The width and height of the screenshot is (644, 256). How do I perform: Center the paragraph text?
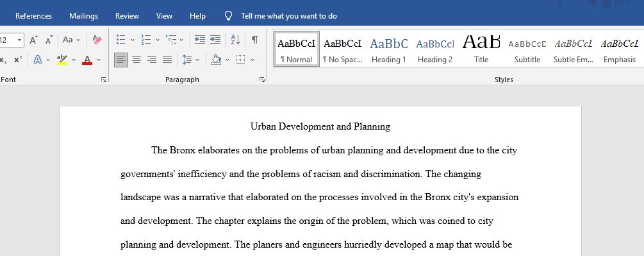136,60
